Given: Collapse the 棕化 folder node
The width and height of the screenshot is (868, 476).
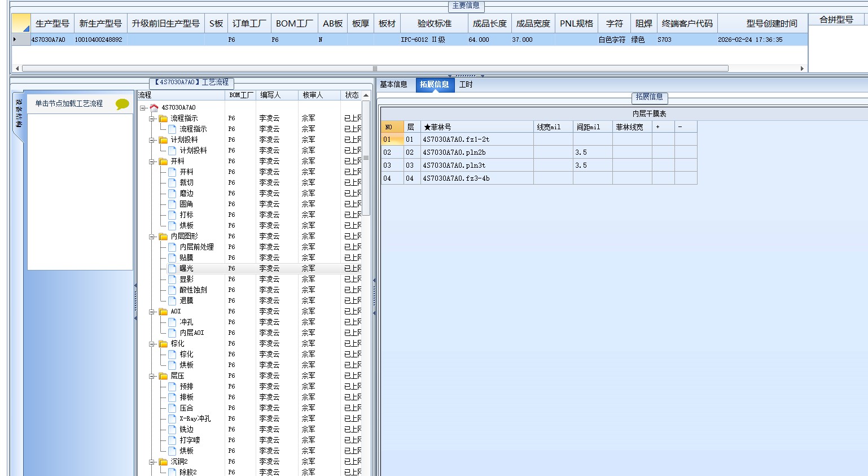Looking at the screenshot, I should tap(152, 344).
